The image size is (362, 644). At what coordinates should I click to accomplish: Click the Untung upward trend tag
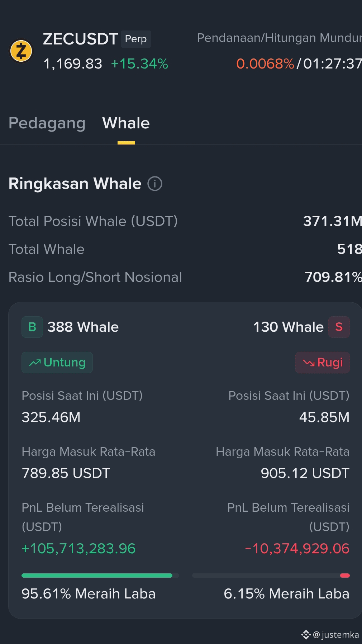(x=57, y=363)
